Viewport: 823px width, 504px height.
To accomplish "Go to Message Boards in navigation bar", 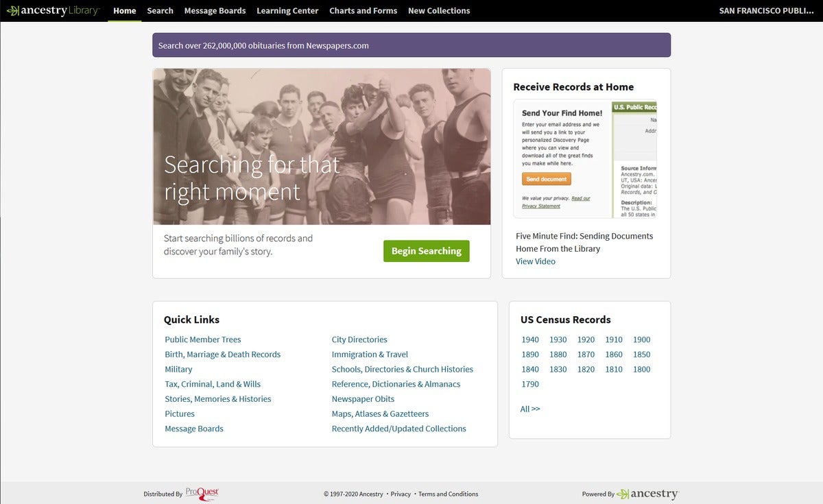I will coord(215,10).
